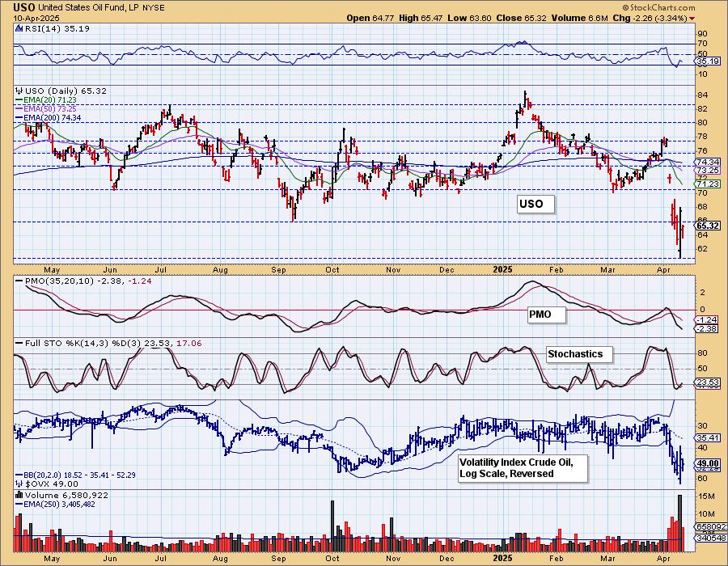Click the Stochastics annotation box
Viewport: 728px width, 566px height.
(579, 354)
